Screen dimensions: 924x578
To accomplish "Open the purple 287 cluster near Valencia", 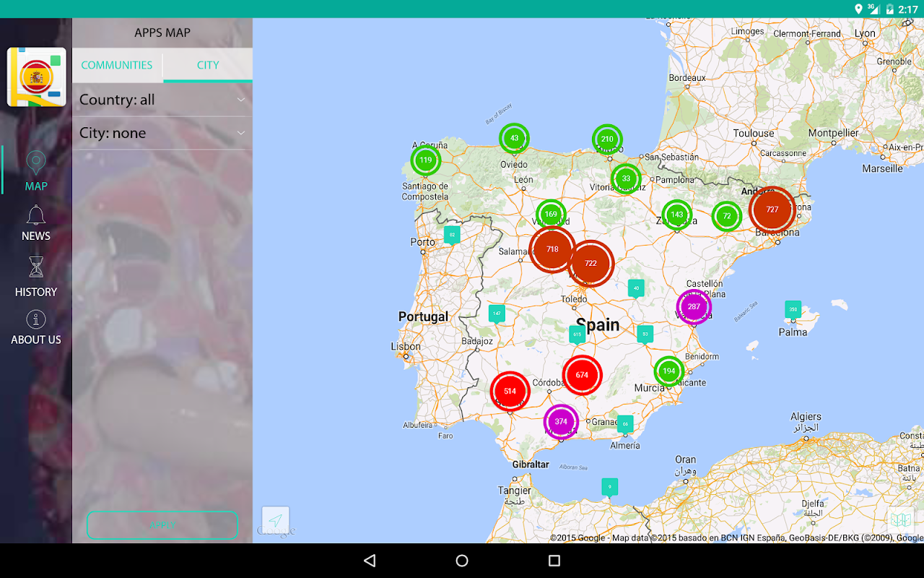I will (694, 306).
